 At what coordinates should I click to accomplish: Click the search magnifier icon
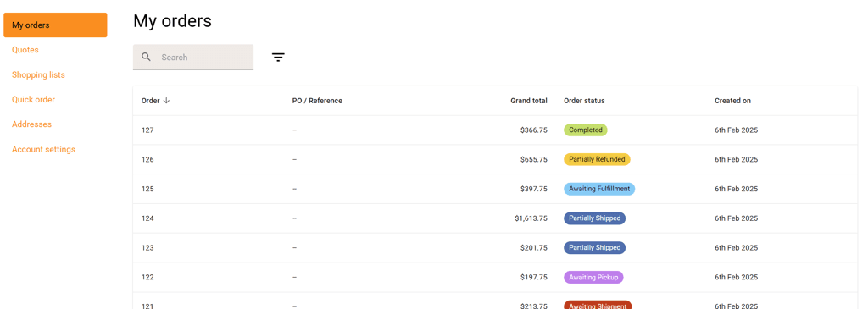click(x=146, y=57)
